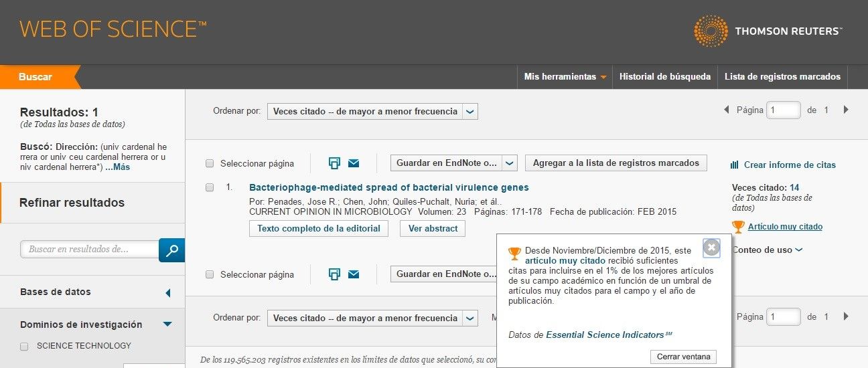Click the Resultados: 1 text
Image resolution: width=868 pixels, height=368 pixels.
click(59, 112)
